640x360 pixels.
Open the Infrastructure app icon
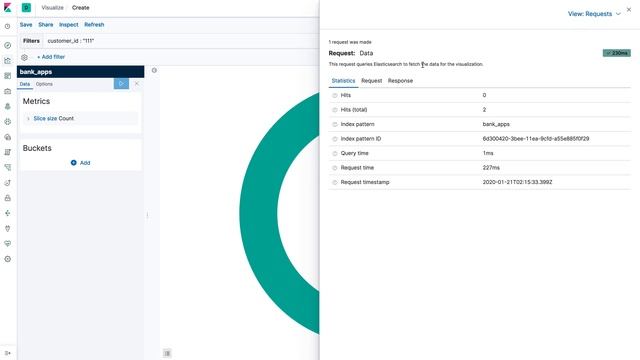[7, 137]
